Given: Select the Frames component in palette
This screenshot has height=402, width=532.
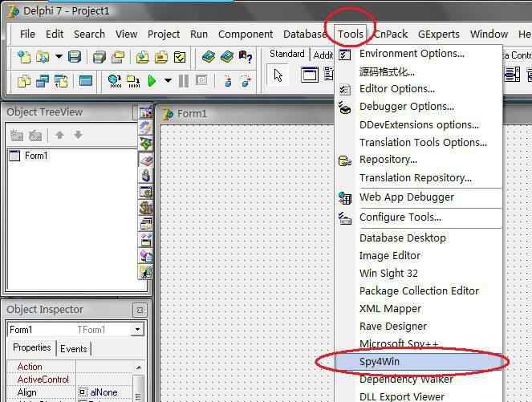Looking at the screenshot, I should [309, 75].
